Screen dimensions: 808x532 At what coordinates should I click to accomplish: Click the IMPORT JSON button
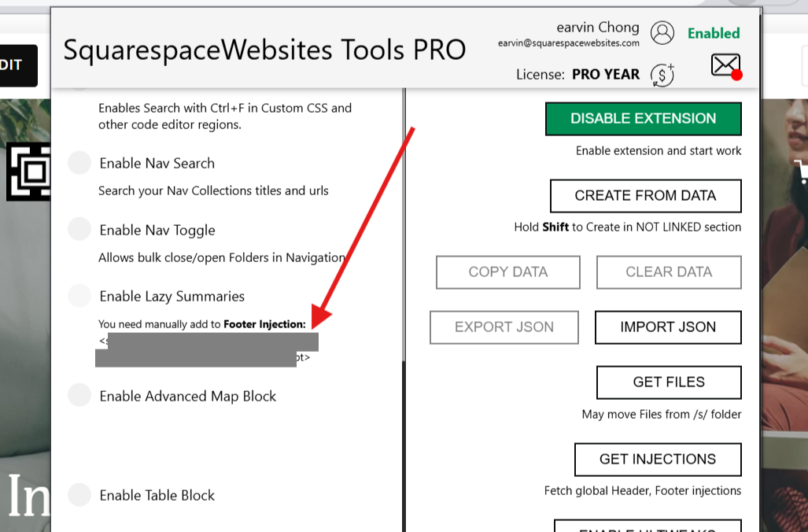click(669, 327)
